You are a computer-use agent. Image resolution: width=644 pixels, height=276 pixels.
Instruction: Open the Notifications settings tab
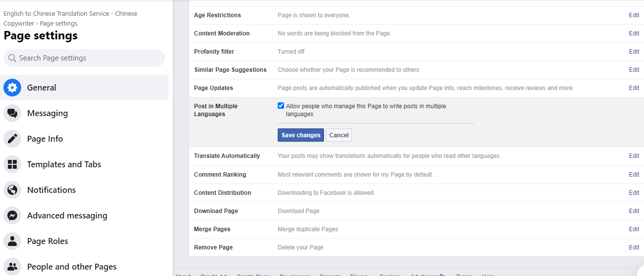click(x=84, y=190)
